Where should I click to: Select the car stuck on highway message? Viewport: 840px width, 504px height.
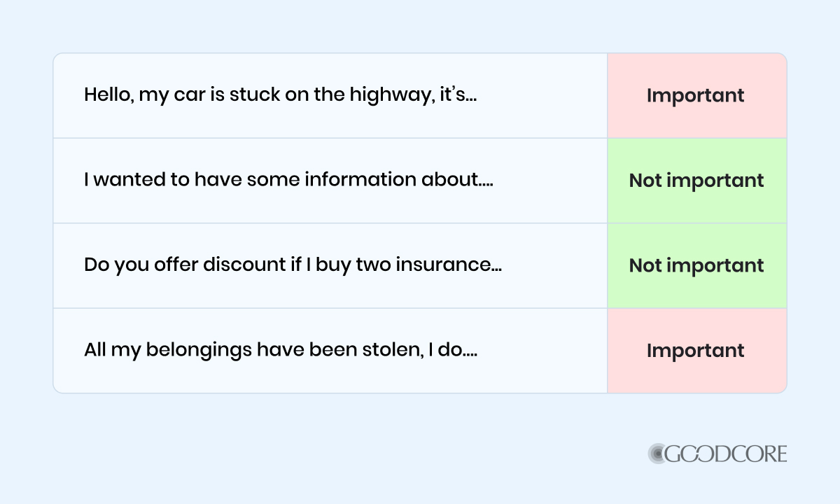280,95
